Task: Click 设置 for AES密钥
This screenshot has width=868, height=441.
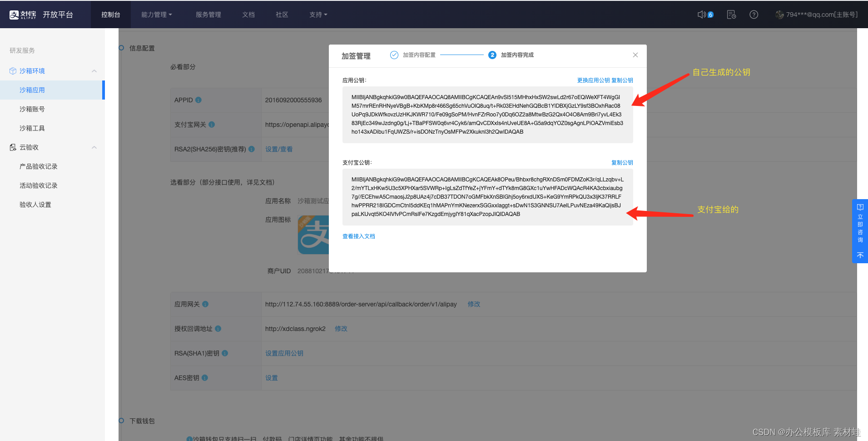Action: point(272,378)
